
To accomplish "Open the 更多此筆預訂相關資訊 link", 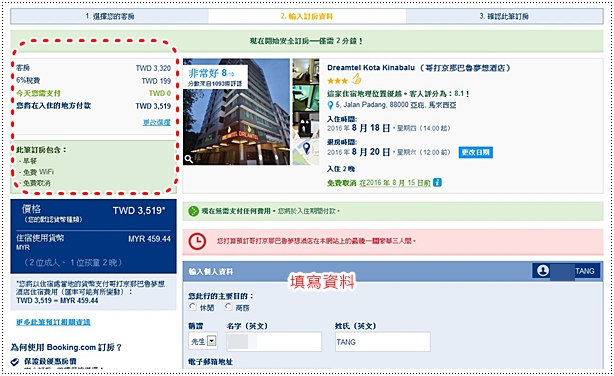I will tap(53, 322).
